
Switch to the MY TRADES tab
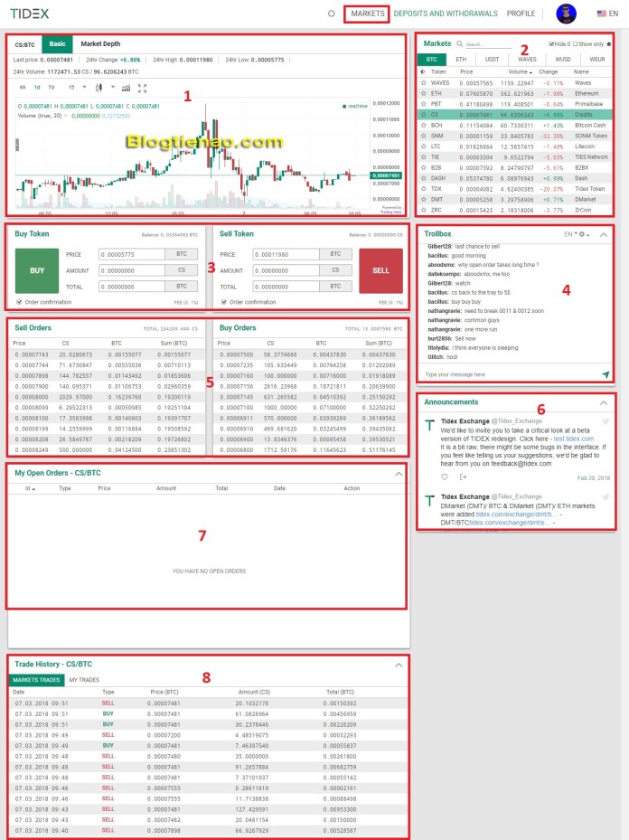coord(85,680)
